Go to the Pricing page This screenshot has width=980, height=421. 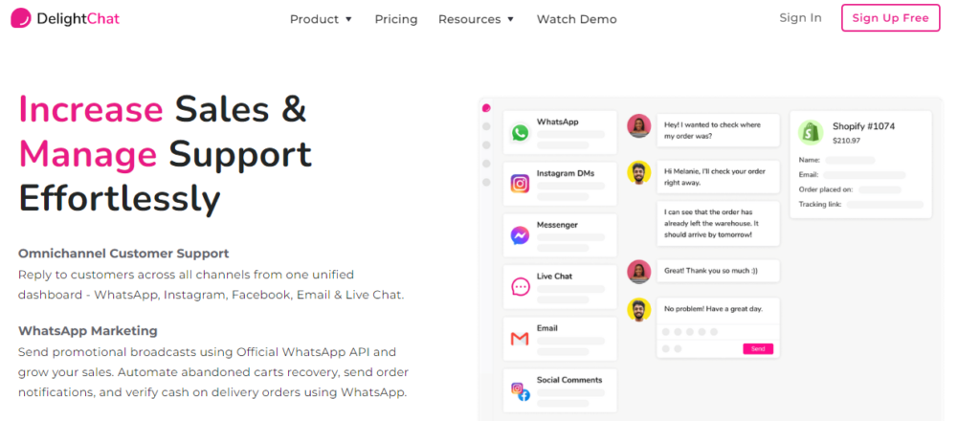[x=396, y=19]
